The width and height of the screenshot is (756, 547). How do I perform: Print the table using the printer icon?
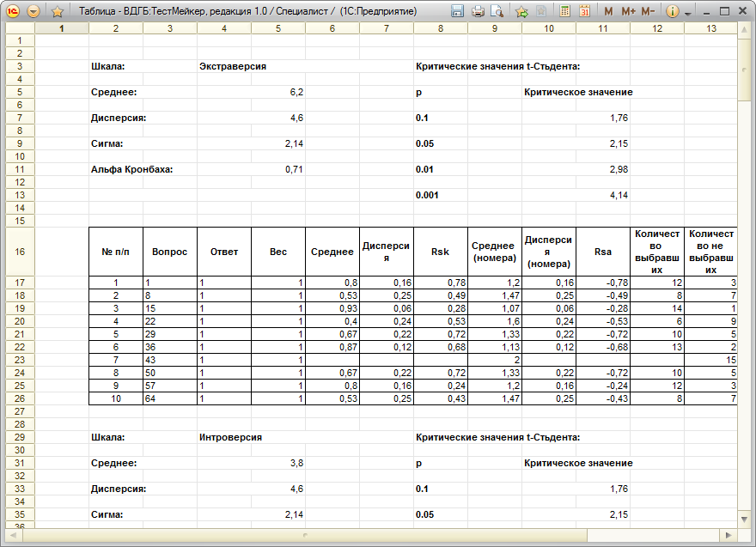[478, 11]
